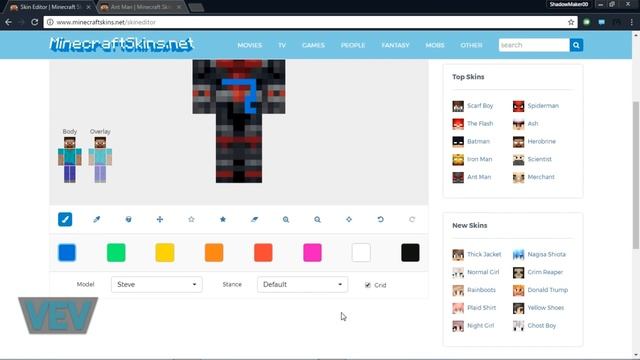Image resolution: width=640 pixels, height=360 pixels.
Task: Pick the white color swatch
Action: click(361, 253)
